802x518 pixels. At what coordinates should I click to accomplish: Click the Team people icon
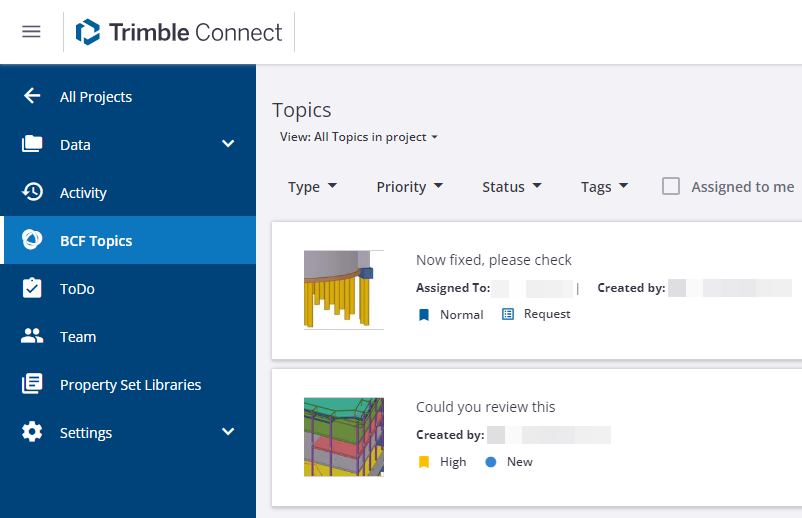pos(32,336)
